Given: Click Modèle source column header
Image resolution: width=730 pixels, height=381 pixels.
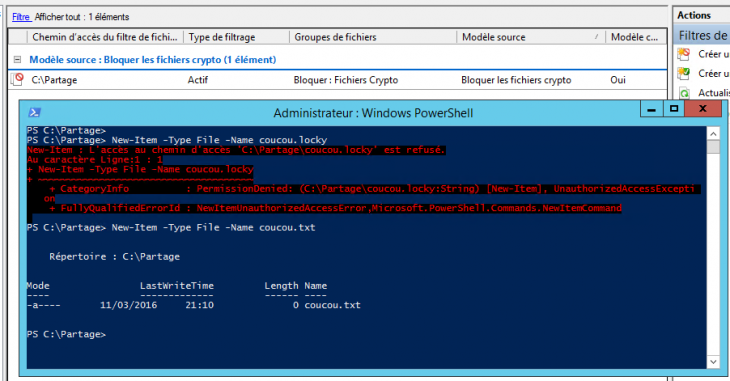Looking at the screenshot, I should click(531, 37).
